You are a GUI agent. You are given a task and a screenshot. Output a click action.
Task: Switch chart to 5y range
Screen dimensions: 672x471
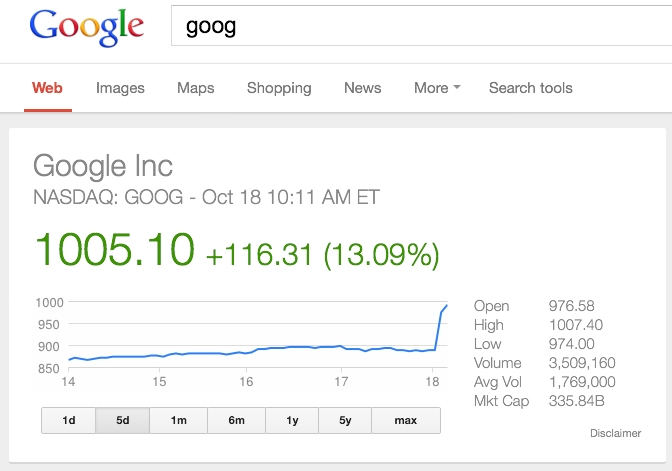pyautogui.click(x=345, y=420)
